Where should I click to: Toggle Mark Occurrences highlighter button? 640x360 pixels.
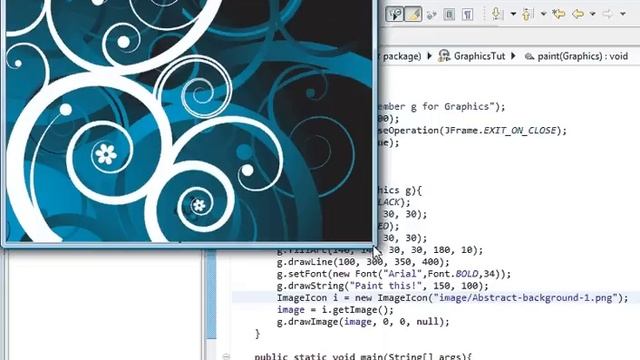point(413,14)
